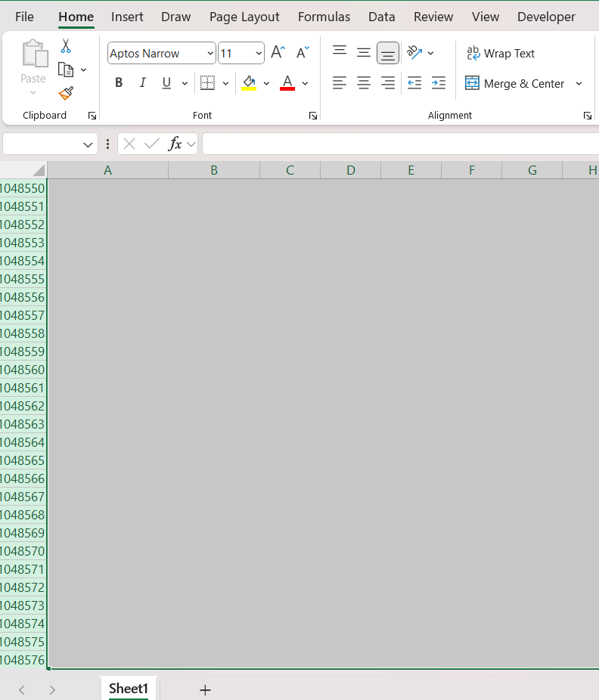Image resolution: width=599 pixels, height=700 pixels.
Task: Apply borders using the Borders icon
Action: [x=207, y=83]
